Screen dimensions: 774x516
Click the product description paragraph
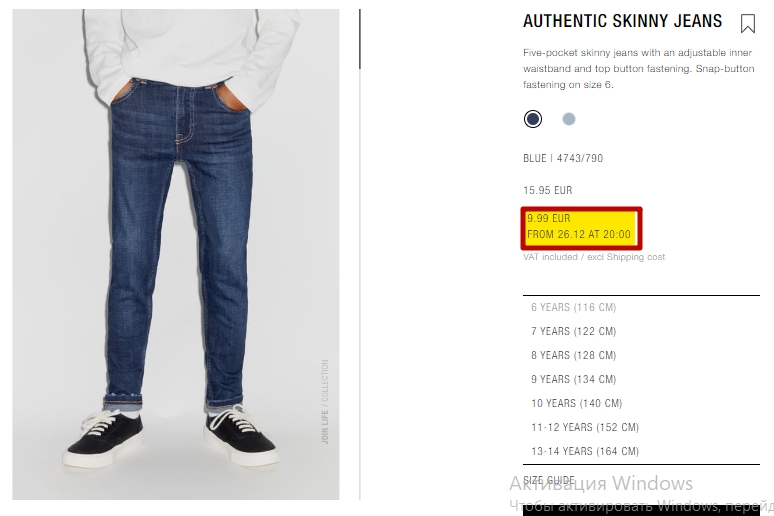tap(639, 69)
